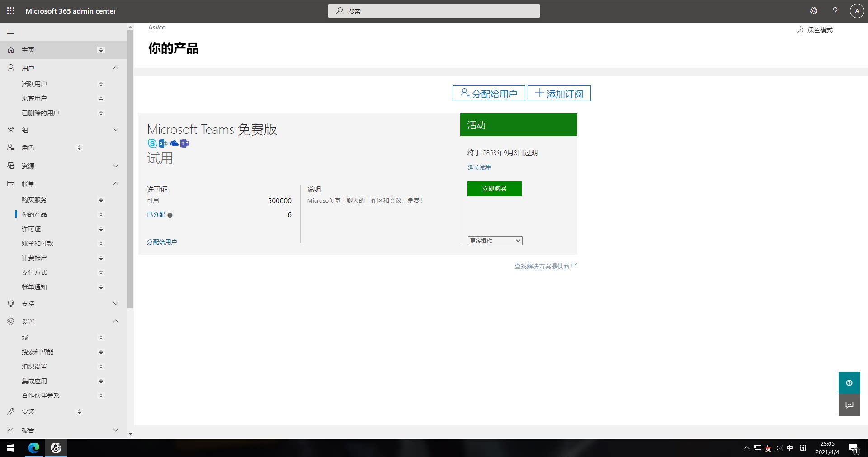Click the OneDrive cloud icon
Viewport: 868px width, 457px height.
coord(174,143)
